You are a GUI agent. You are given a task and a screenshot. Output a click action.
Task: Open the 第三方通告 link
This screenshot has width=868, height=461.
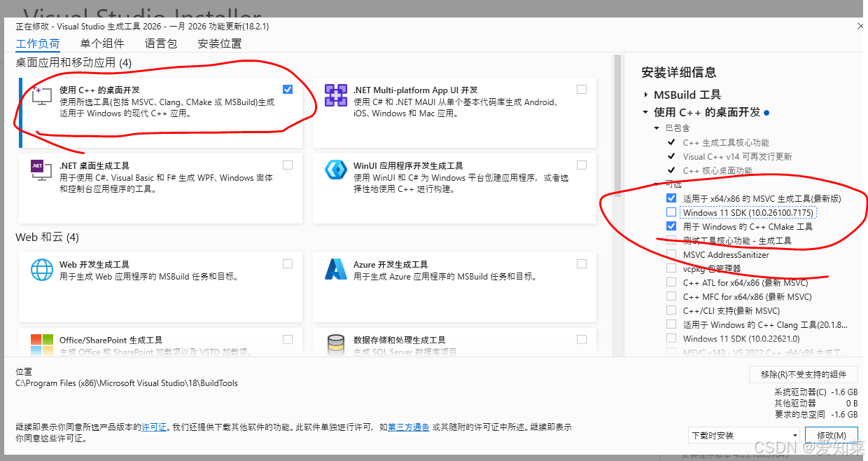click(409, 427)
